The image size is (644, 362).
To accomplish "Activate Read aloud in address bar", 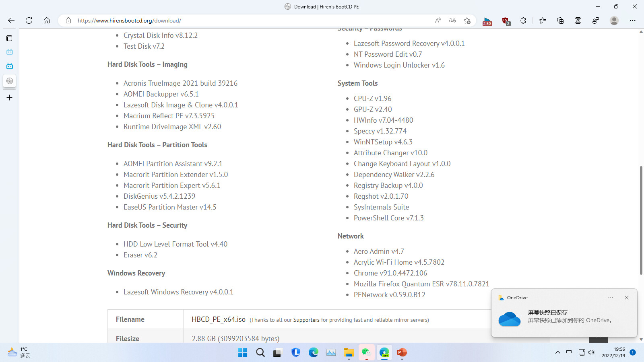I will coord(438,21).
